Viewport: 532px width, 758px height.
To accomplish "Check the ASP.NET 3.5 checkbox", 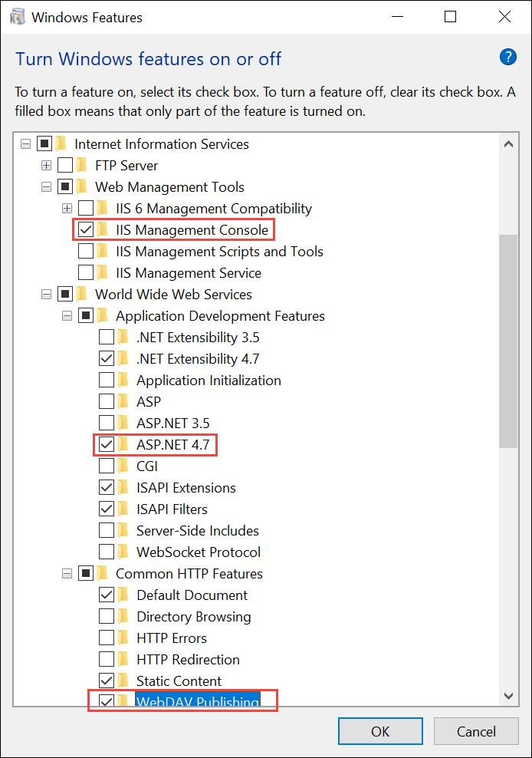I will pyautogui.click(x=107, y=423).
